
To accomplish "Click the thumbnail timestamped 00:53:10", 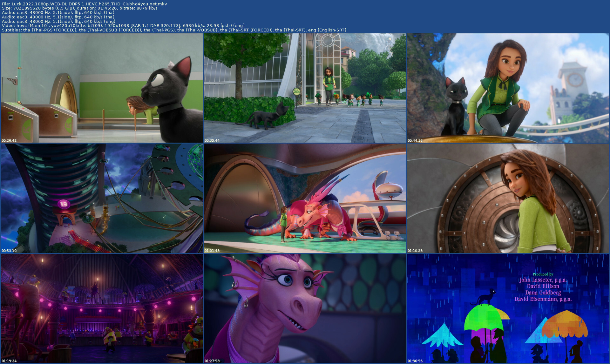I will (x=102, y=198).
